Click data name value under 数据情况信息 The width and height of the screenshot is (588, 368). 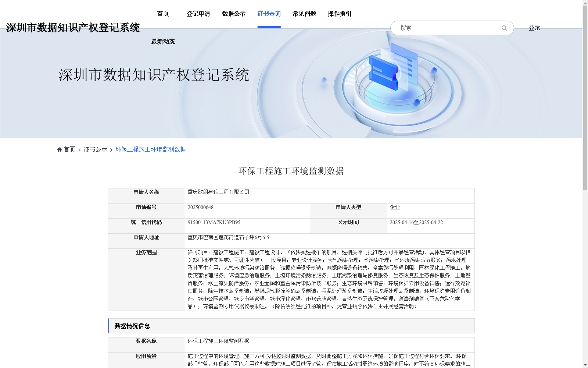pyautogui.click(x=218, y=341)
